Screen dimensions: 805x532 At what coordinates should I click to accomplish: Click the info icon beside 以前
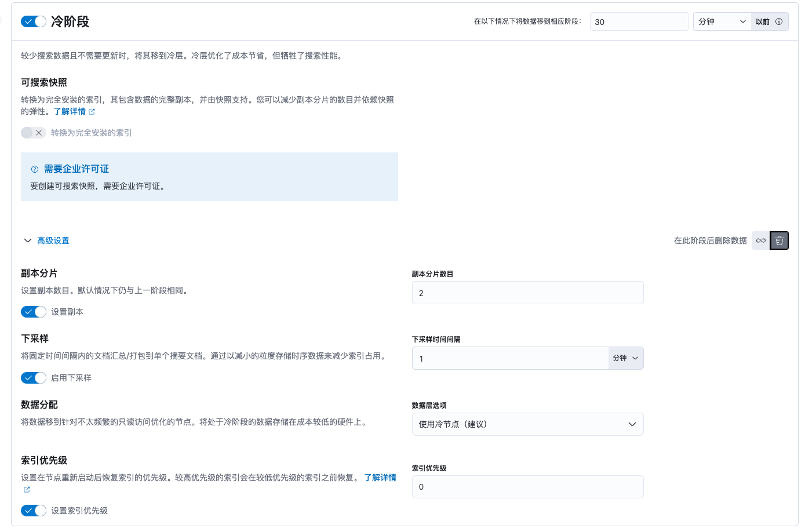779,21
